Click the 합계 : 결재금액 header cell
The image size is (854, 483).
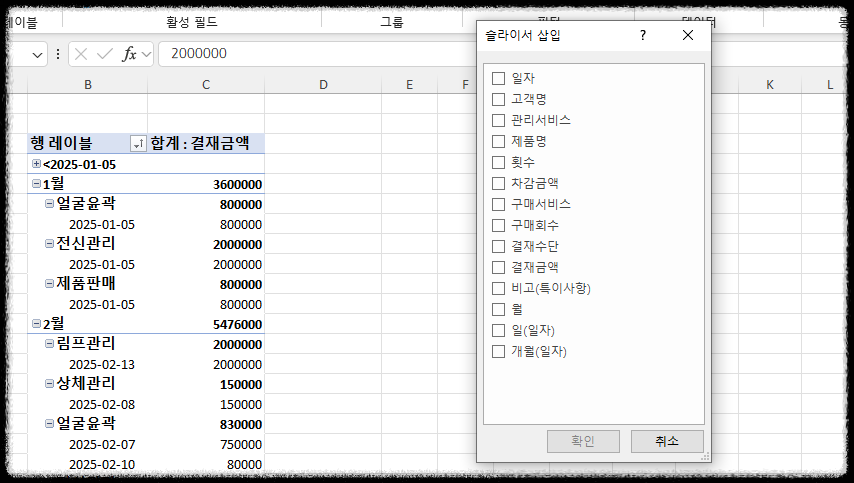(206, 144)
